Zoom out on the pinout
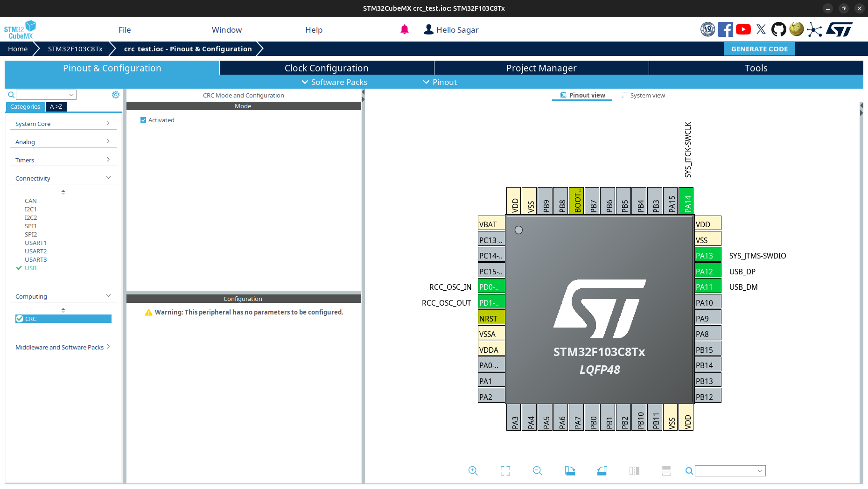The image size is (868, 489). click(537, 471)
